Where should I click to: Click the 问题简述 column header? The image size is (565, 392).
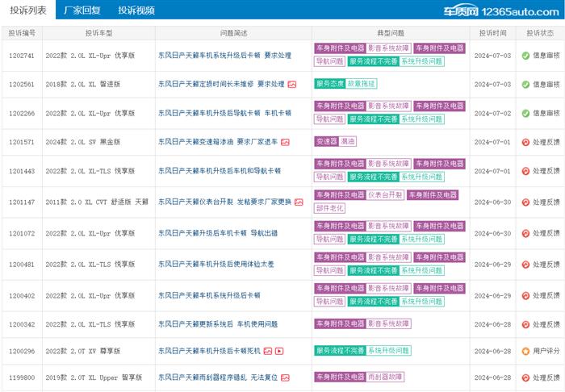coord(233,33)
